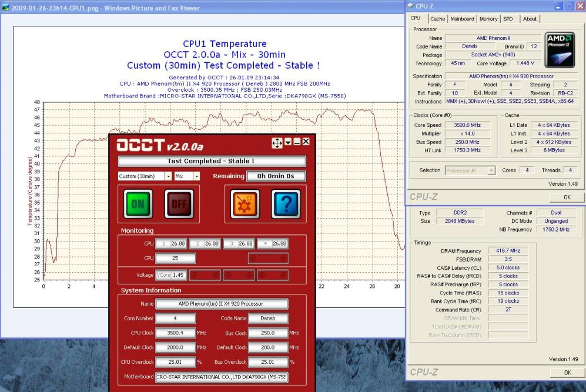Click the Multiplier value x 14.0 in CPU-Z
The width and height of the screenshot is (586, 392).
(467, 133)
